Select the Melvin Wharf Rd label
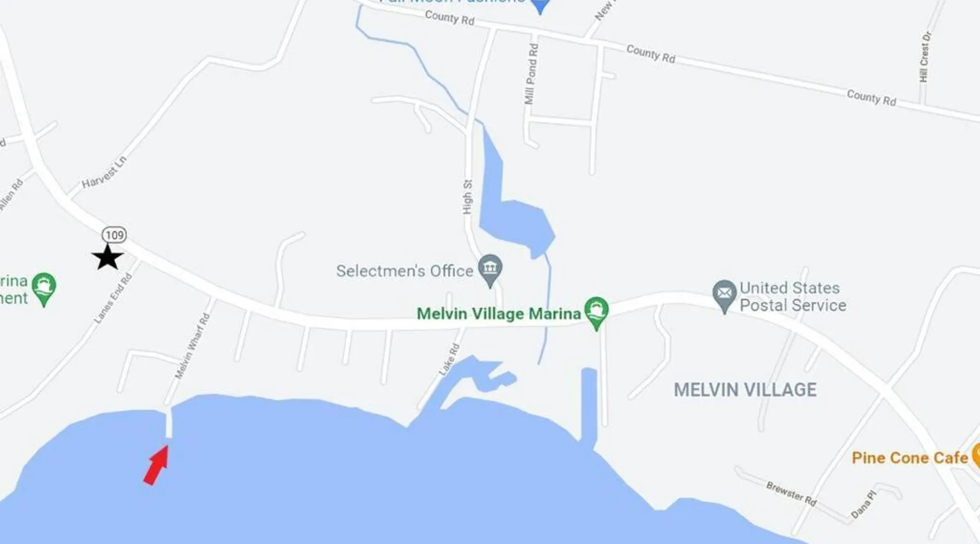The width and height of the screenshot is (980, 544). [x=192, y=346]
